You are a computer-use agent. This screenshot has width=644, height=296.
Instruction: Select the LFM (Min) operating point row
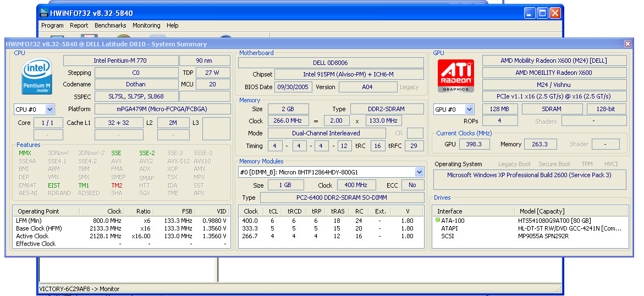tap(121, 221)
